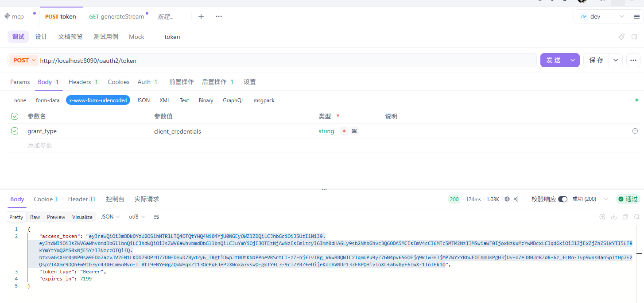
Task: Copy the response body
Action: point(625,217)
